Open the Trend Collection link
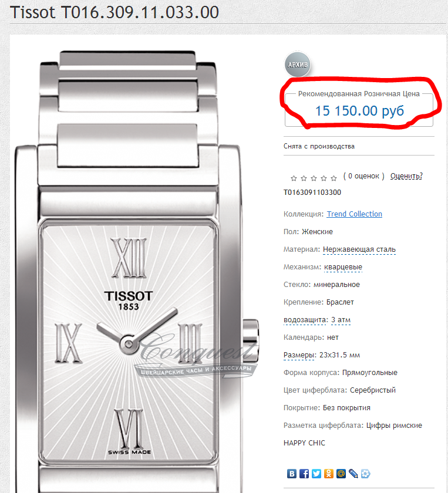The image size is (448, 493). tap(354, 214)
